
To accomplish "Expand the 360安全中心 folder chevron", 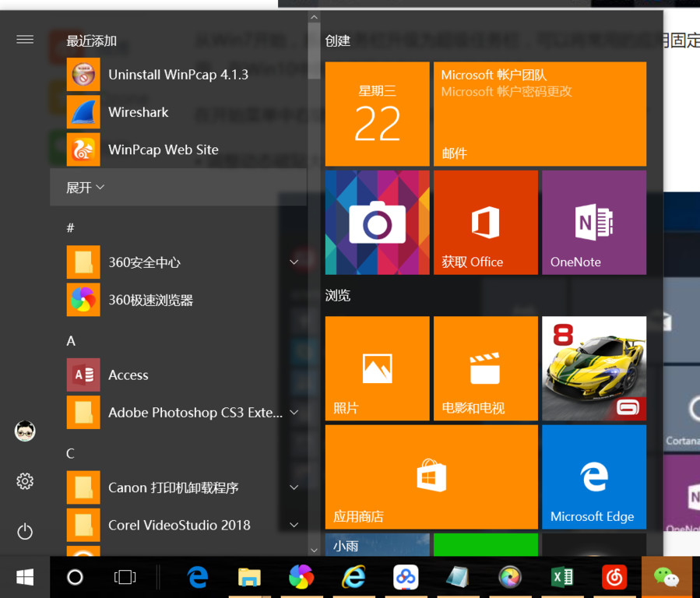I will [294, 262].
